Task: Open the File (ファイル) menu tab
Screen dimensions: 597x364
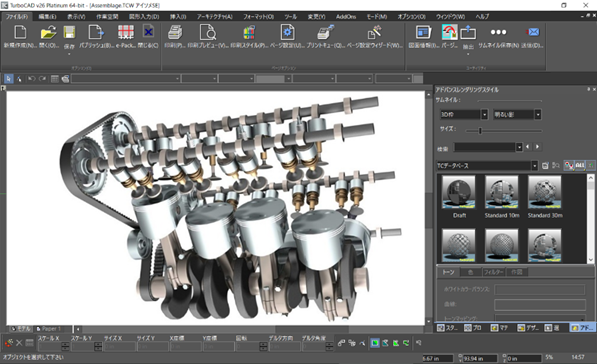Action: pos(16,17)
